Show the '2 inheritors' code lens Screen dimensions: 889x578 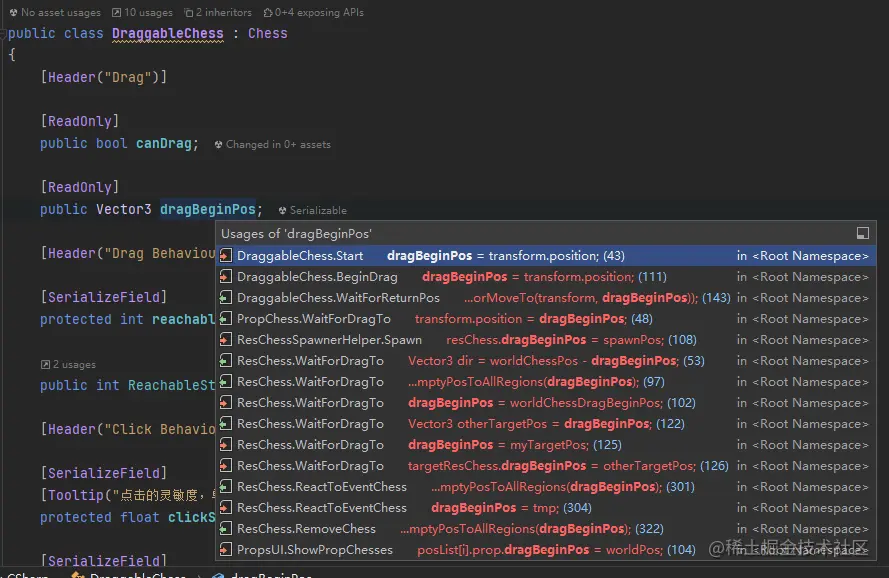click(218, 12)
